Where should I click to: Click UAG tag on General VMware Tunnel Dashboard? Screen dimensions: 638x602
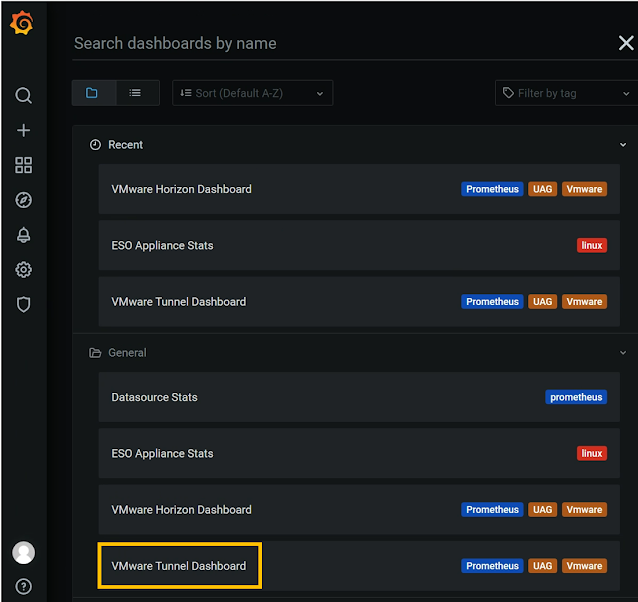click(542, 566)
